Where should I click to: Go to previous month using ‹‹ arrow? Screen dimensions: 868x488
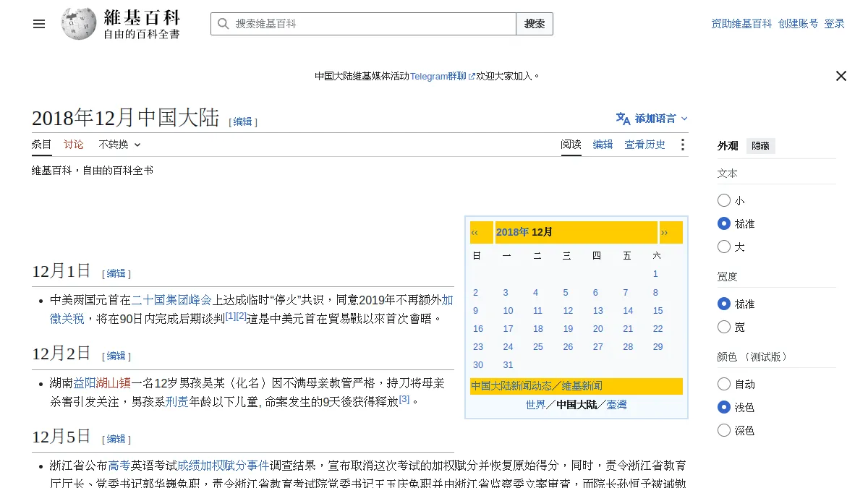tap(475, 232)
